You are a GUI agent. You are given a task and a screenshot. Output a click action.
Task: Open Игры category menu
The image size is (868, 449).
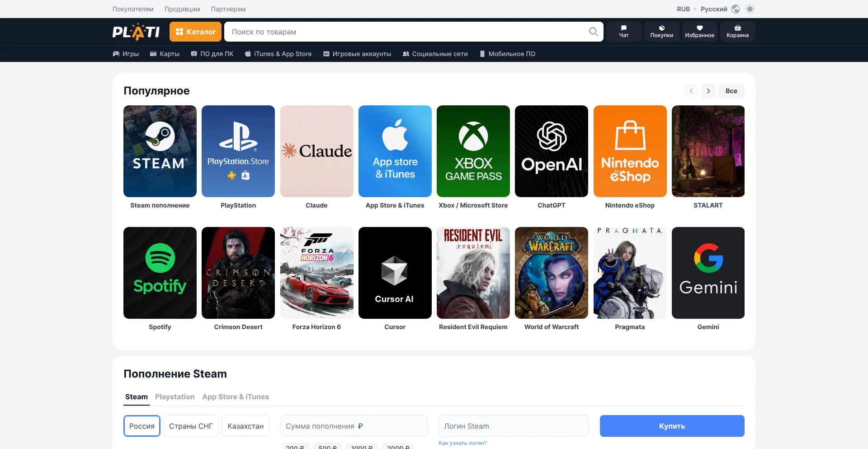(126, 54)
